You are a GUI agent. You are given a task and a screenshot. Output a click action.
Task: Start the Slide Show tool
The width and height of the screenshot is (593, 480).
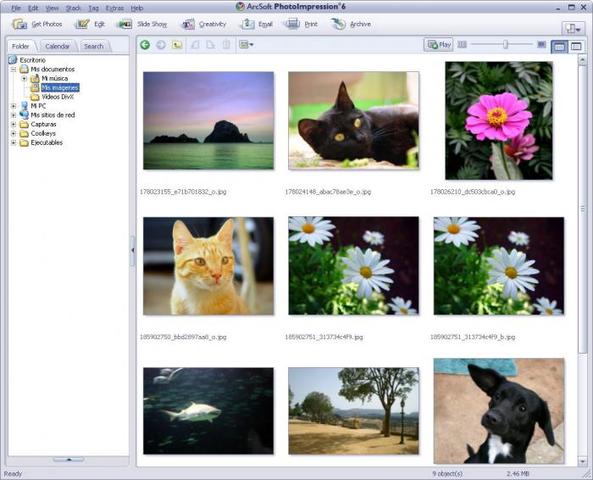142,24
